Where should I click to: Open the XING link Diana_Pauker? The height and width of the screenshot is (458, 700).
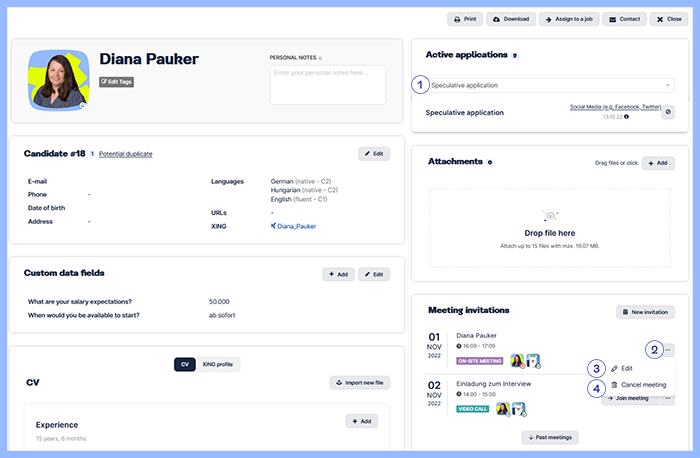(x=296, y=226)
